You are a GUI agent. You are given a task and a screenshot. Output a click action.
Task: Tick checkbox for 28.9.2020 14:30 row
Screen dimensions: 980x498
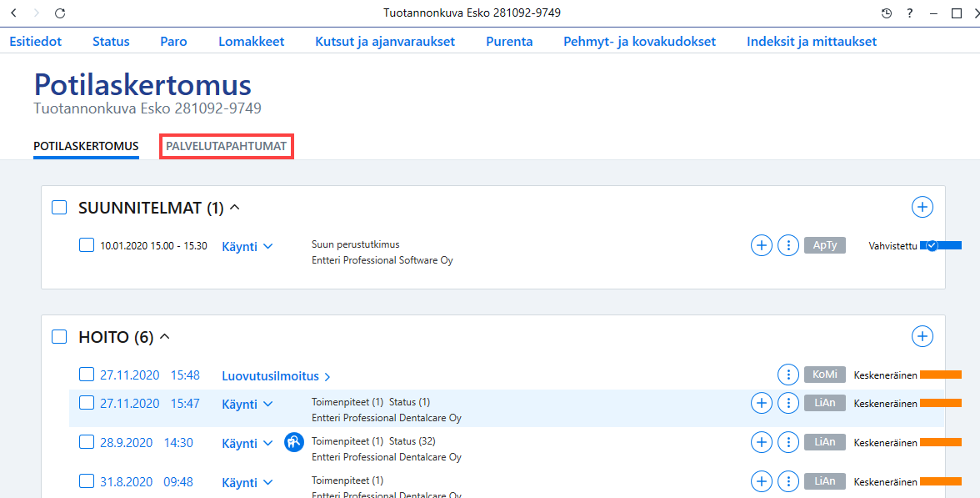click(x=87, y=442)
